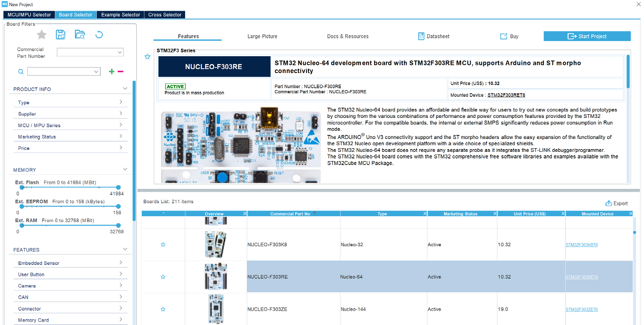This screenshot has width=644, height=325.
Task: Remove the Overview column using its X
Action: tap(245, 213)
